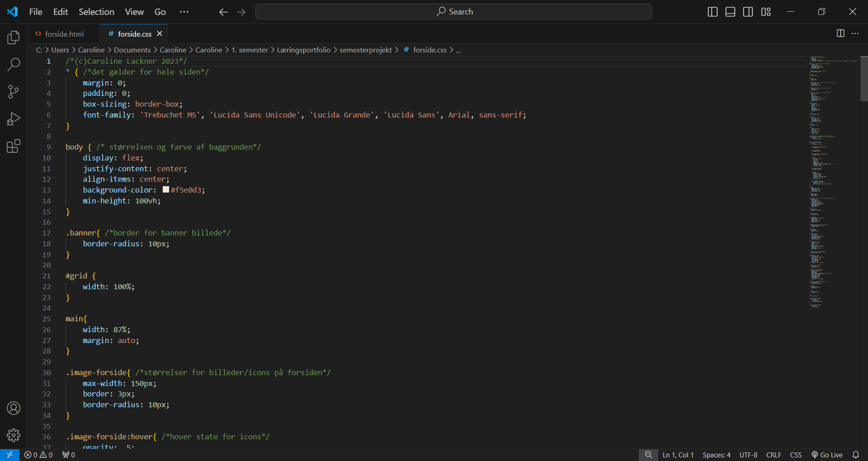Open the Selection menu
The width and height of the screenshot is (868, 461).
(96, 12)
